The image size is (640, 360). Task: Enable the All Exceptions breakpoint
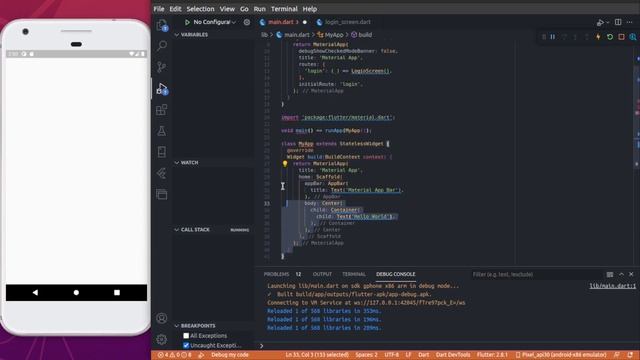(x=186, y=336)
